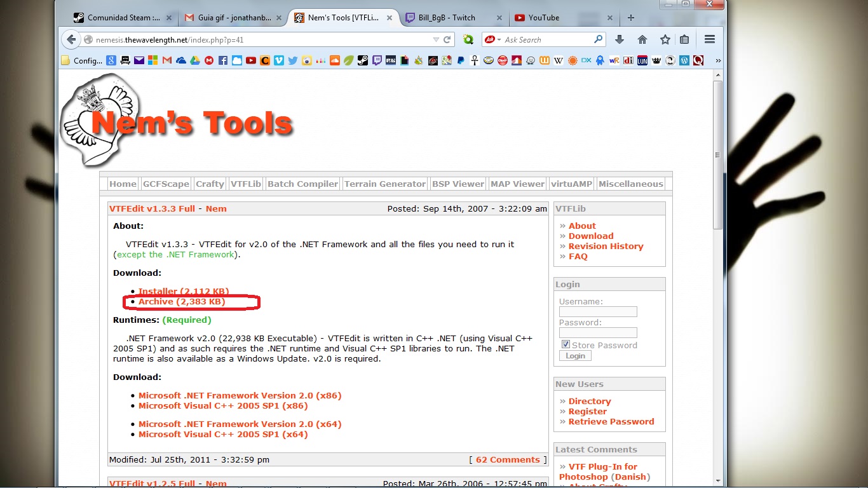The height and width of the screenshot is (488, 868).
Task: Open Microsoft Visual C++ 2005 SP1 (x64) link
Action: [x=223, y=435]
